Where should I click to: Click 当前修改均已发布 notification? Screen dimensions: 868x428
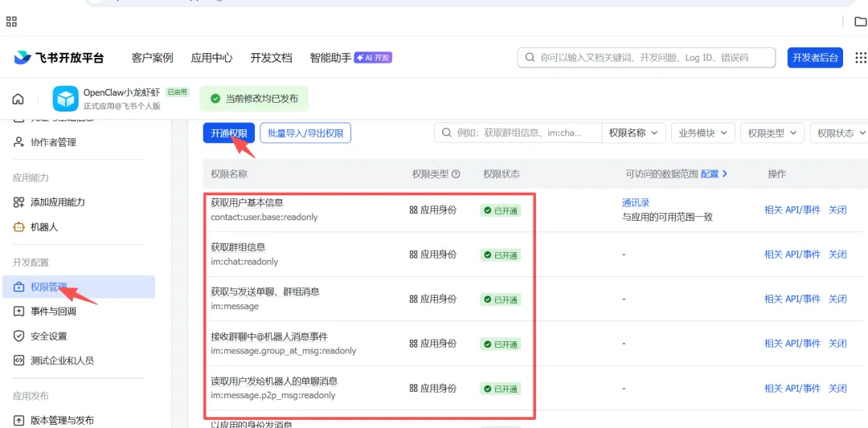(254, 99)
